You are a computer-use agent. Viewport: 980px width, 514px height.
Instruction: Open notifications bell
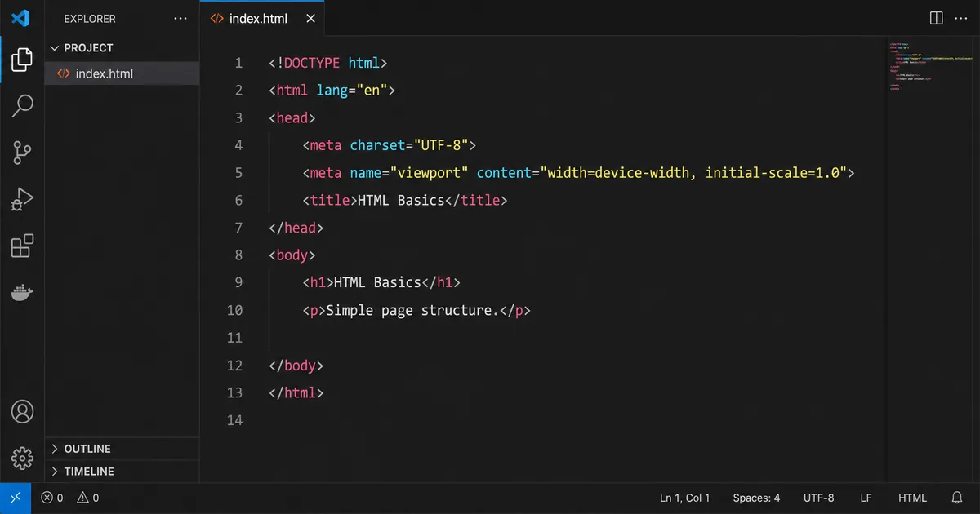tap(957, 498)
